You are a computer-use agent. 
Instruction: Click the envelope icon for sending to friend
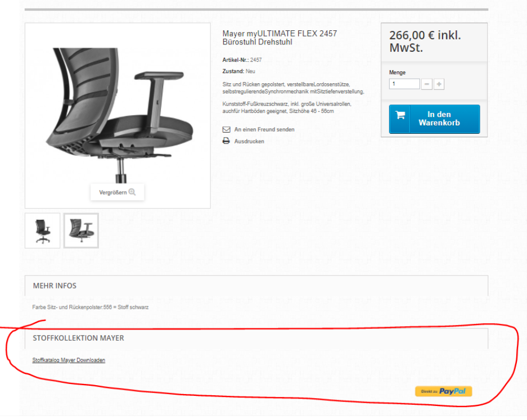(226, 129)
